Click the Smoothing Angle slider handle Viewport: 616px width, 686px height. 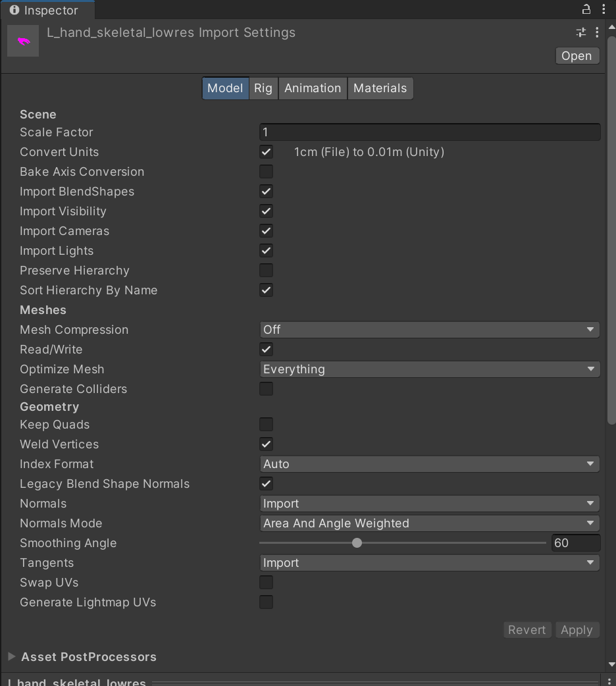coord(357,543)
